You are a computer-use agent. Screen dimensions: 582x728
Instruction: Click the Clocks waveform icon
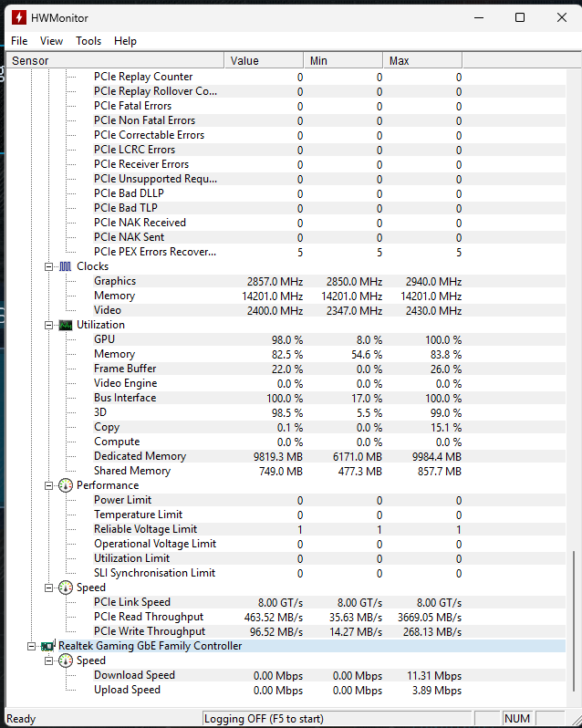click(x=66, y=266)
